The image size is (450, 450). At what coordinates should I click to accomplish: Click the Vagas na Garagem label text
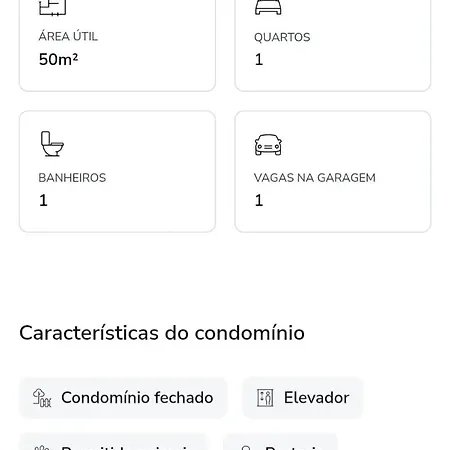315,178
